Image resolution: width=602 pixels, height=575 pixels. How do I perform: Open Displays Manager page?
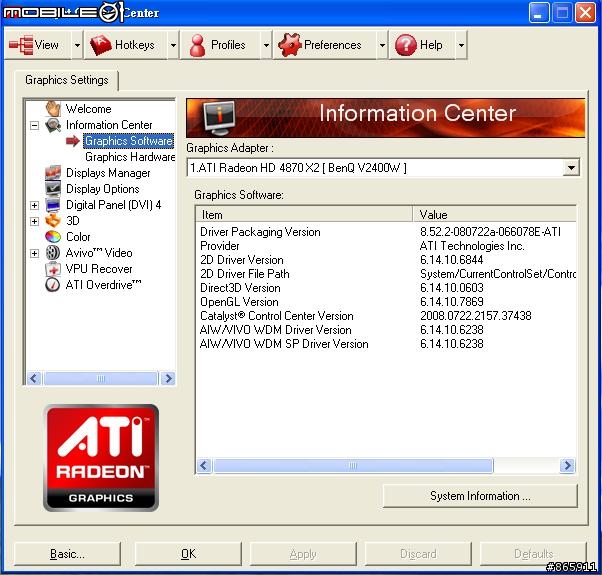pyautogui.click(x=108, y=173)
